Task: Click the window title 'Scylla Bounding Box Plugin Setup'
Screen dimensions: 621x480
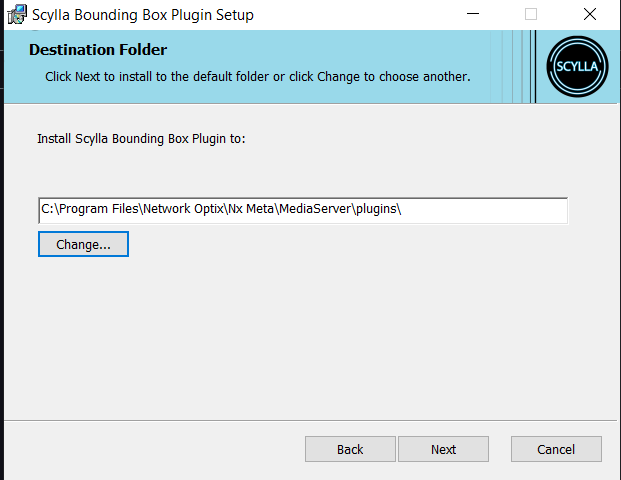Action: pos(144,15)
